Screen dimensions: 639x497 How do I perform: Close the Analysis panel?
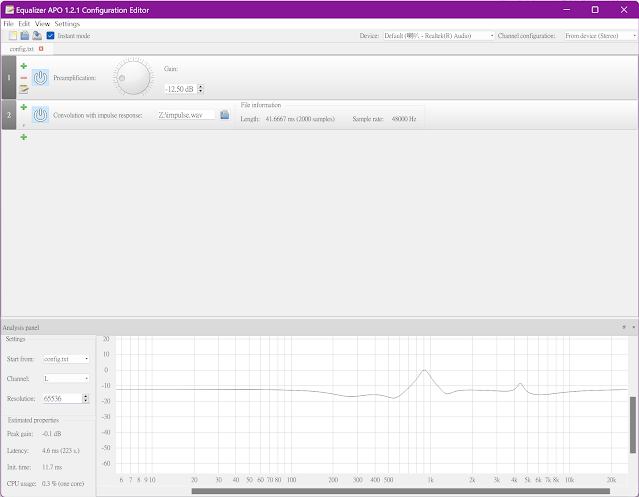633,327
